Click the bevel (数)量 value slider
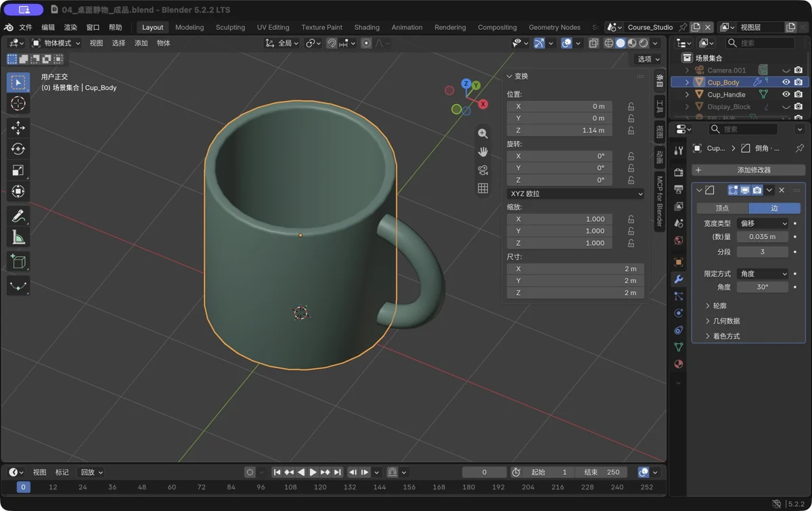The width and height of the screenshot is (812, 511). (763, 237)
